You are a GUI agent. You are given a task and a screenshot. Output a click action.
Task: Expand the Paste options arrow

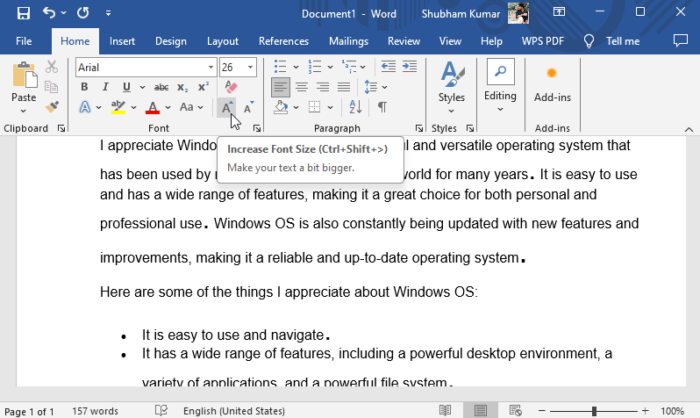[23, 111]
